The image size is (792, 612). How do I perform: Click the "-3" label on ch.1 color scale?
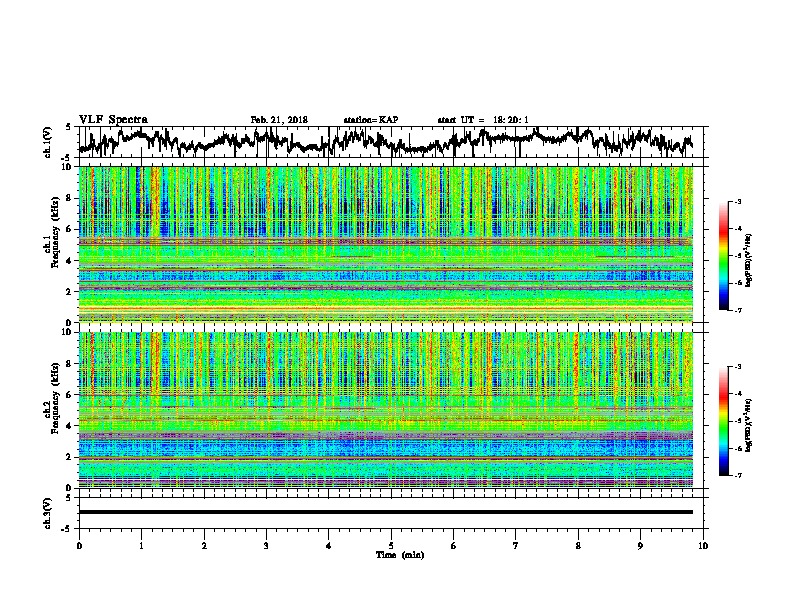(x=738, y=202)
